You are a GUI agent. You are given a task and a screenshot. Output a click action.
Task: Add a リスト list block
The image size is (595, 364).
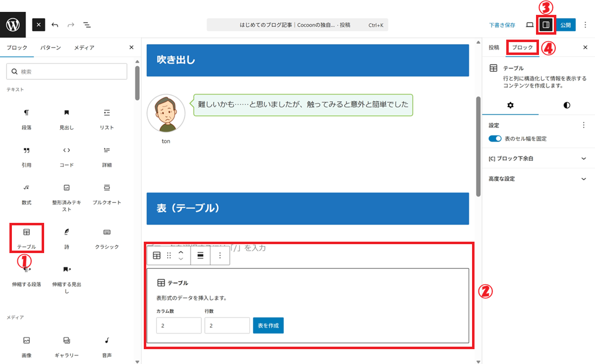click(107, 117)
